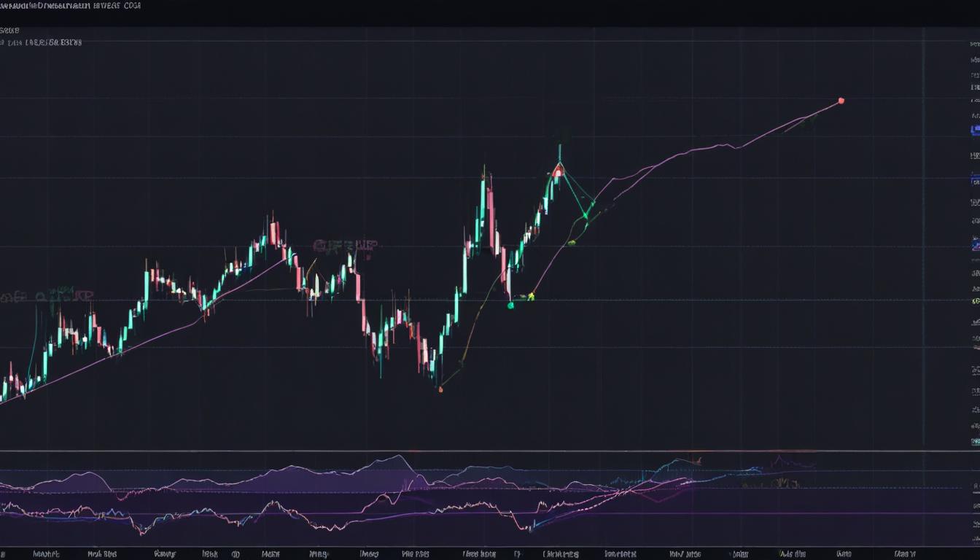
Task: Select the green circle signal marker
Action: [510, 305]
